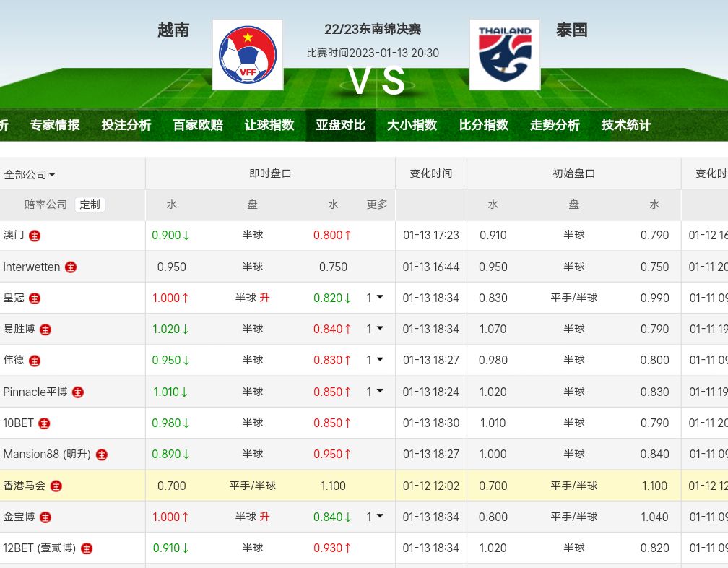Switch to the 大小指数 tab
This screenshot has width=728, height=568.
(x=412, y=125)
